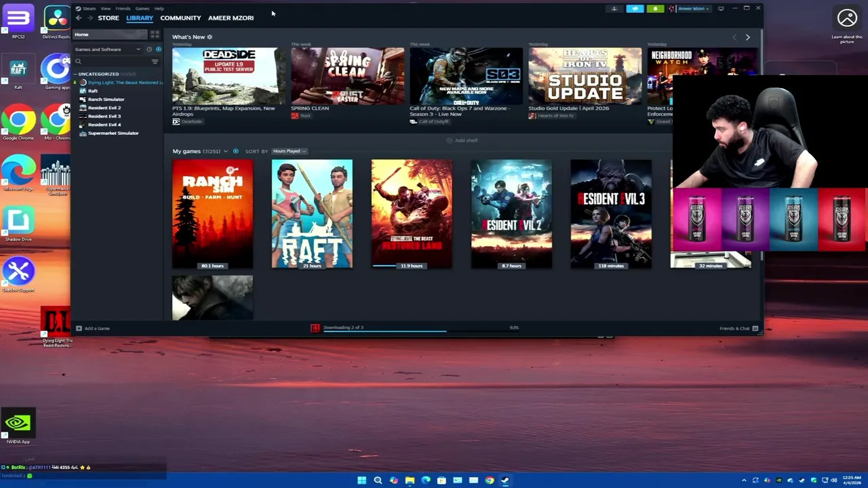
Task: Open File Explorer from taskbar
Action: click(x=410, y=481)
